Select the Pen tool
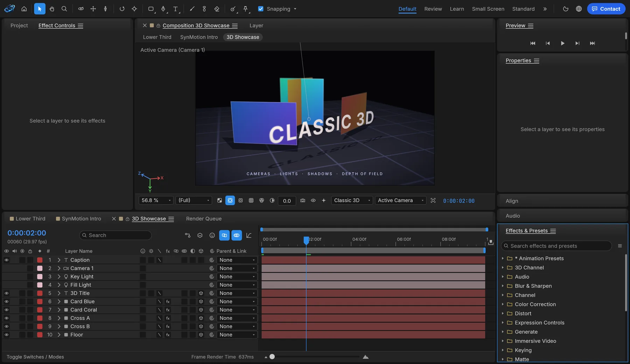The width and height of the screenshot is (630, 364). coord(163,9)
